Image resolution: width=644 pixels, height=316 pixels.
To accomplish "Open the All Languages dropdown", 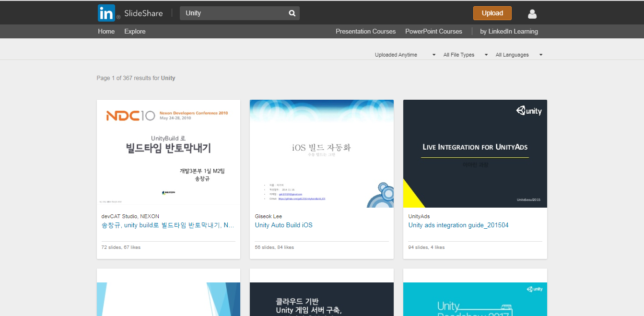I will click(519, 55).
